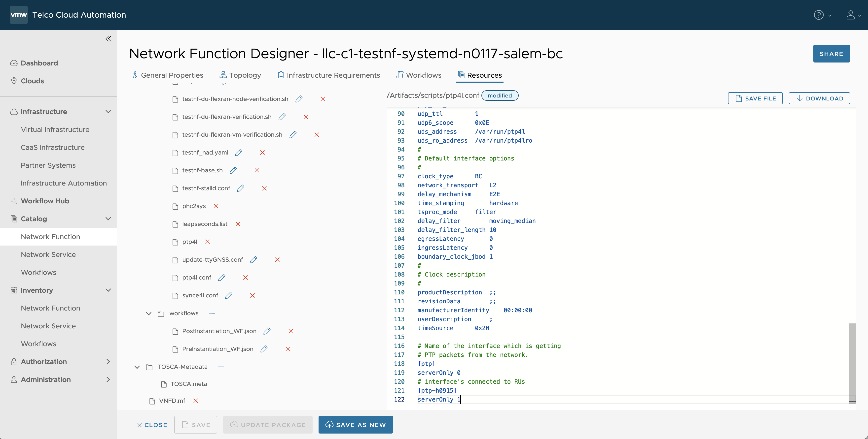Edit update-ttyGNSS.conf file
The width and height of the screenshot is (868, 439).
253,260
